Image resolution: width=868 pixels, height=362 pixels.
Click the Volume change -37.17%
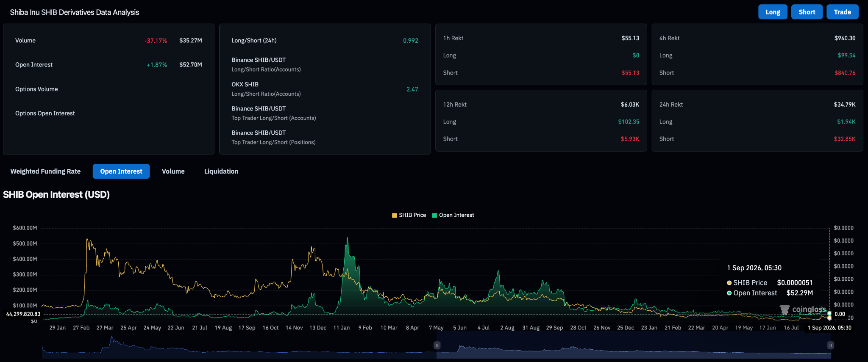(x=156, y=41)
